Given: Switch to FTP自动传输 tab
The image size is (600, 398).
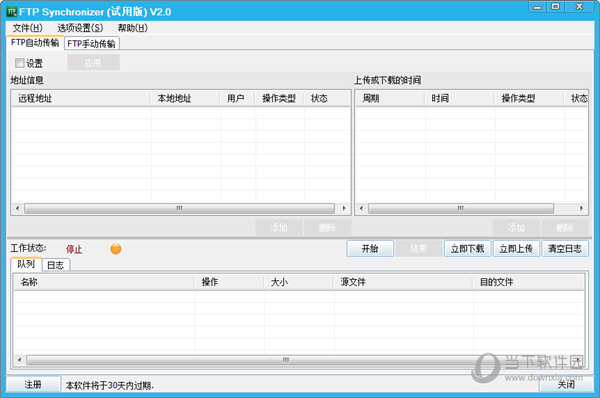Looking at the screenshot, I should tap(35, 42).
